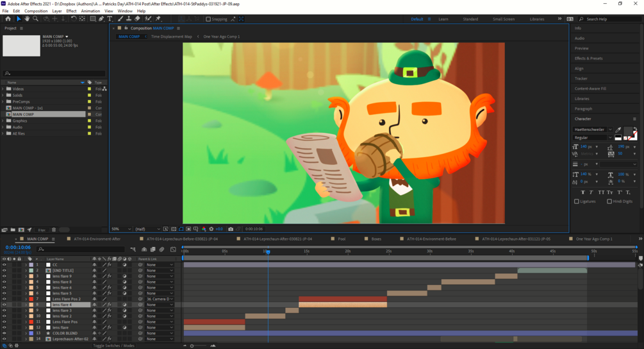Expand the lens flare 4 layer properties
The width and height of the screenshot is (644, 349).
pos(26,305)
